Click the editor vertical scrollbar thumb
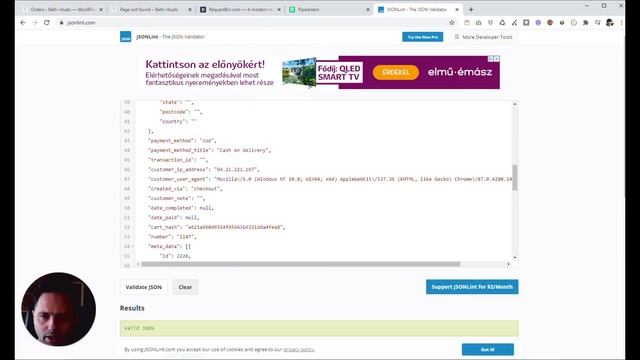Screen dimensions: 640x360 click(515, 178)
